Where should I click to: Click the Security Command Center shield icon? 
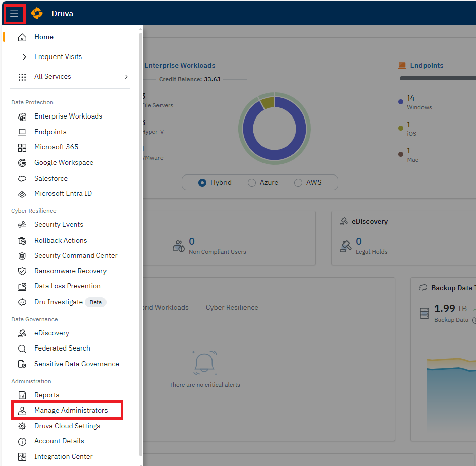(22, 256)
